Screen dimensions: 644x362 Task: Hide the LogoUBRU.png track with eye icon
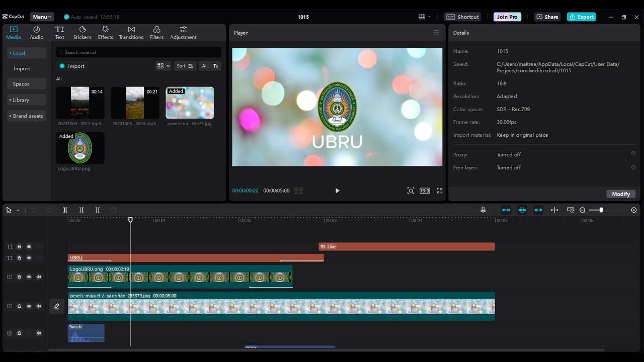29,277
